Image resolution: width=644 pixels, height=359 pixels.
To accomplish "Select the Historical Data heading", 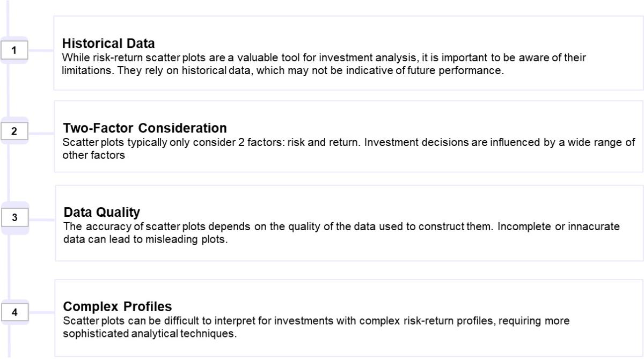I will [x=108, y=44].
